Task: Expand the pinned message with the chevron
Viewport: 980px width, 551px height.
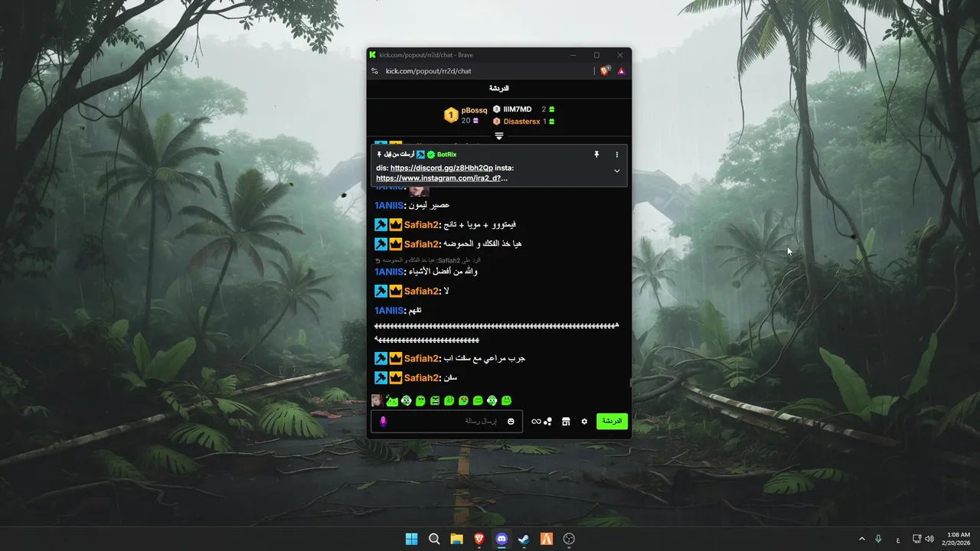Action: [x=617, y=171]
